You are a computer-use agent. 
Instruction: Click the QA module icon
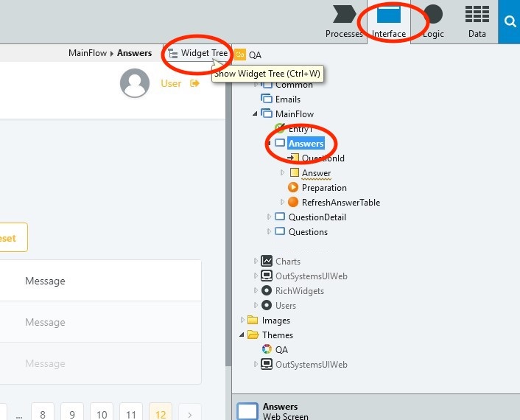point(240,55)
